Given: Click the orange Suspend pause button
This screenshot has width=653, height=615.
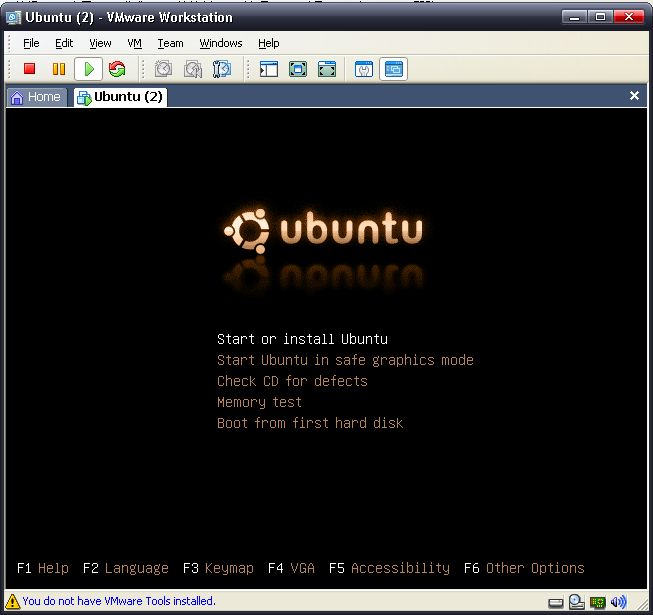Looking at the screenshot, I should (59, 69).
